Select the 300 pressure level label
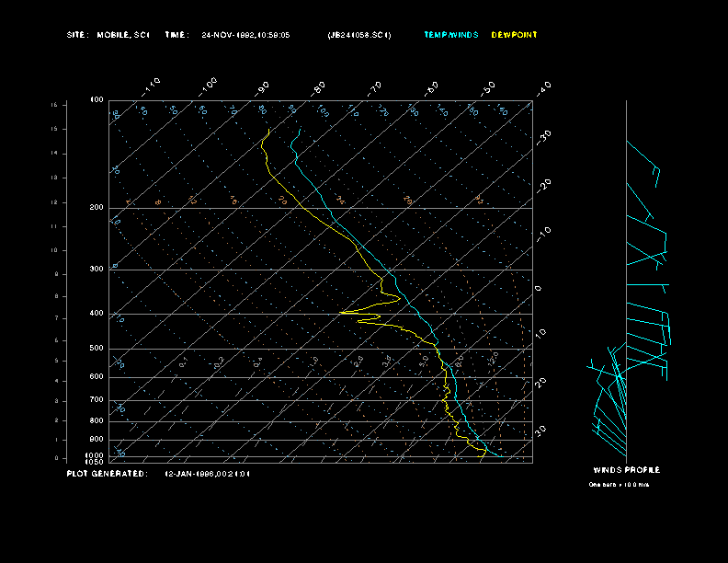The height and width of the screenshot is (563, 728). [x=97, y=270]
